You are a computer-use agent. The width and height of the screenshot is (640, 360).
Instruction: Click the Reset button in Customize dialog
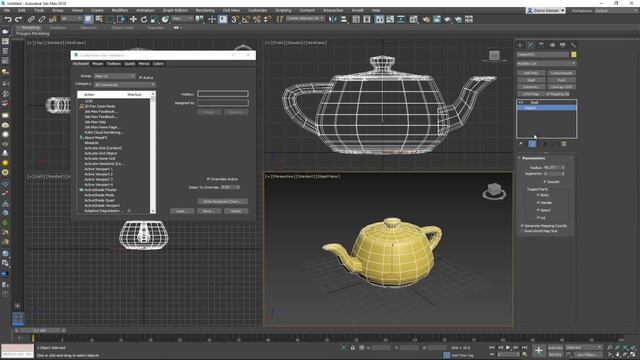click(x=236, y=211)
